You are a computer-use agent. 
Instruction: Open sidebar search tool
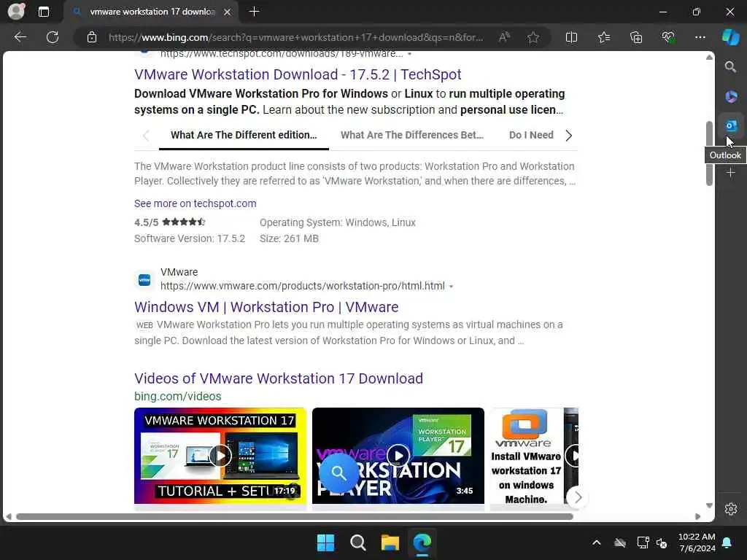[730, 67]
